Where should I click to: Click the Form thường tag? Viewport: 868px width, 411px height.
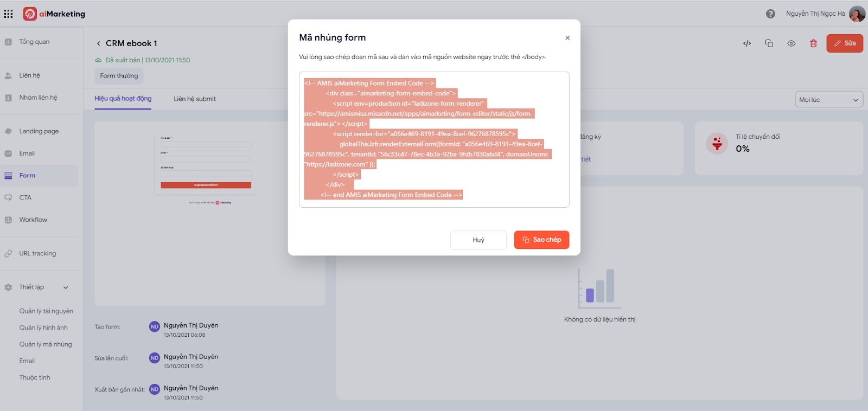click(119, 76)
